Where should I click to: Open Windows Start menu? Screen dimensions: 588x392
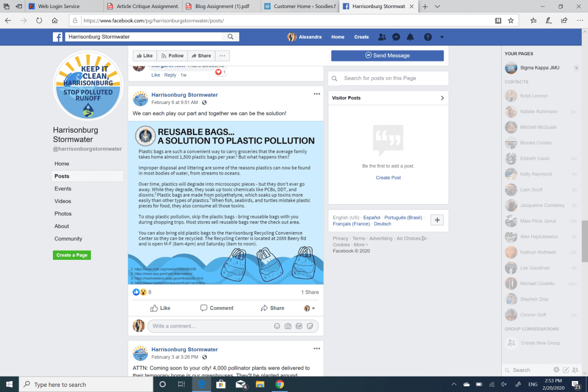click(x=9, y=384)
